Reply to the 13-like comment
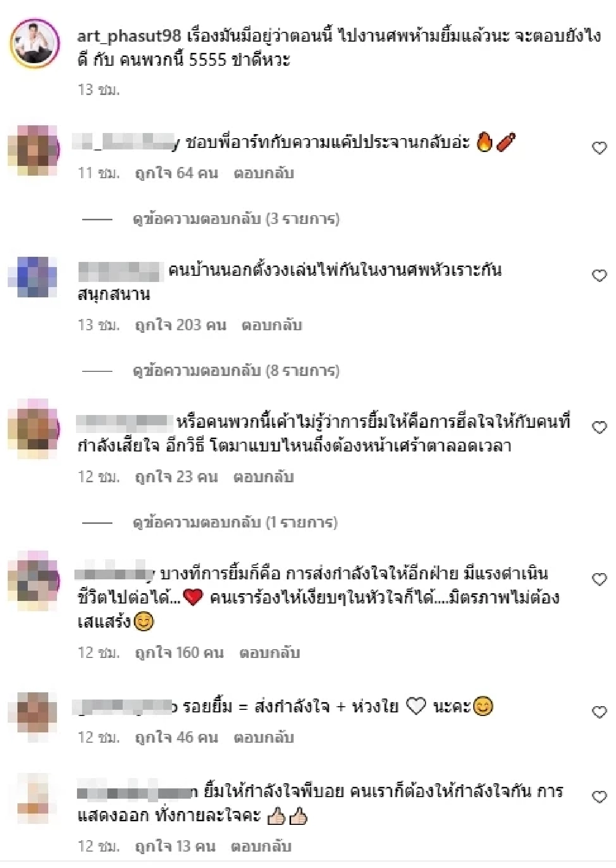 coord(261,846)
